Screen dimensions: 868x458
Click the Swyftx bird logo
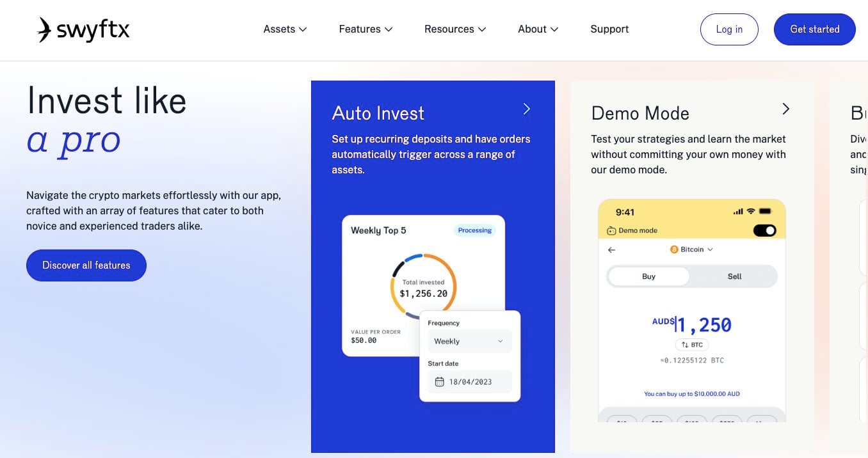point(44,29)
